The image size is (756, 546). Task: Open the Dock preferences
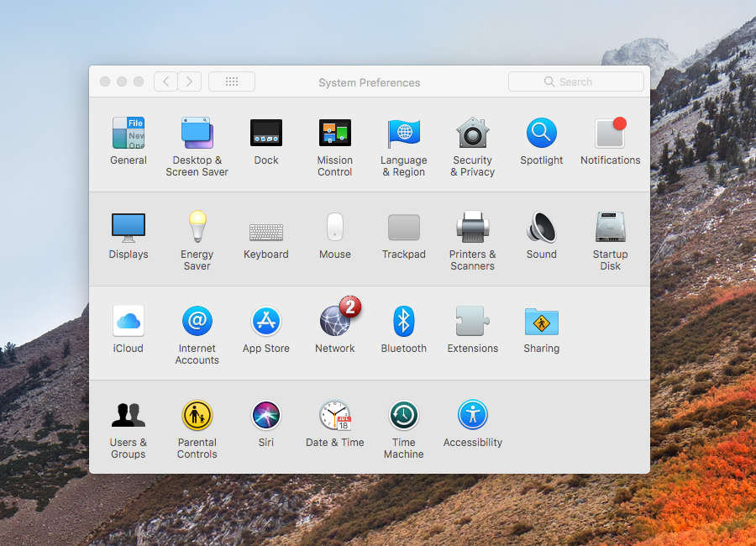pos(266,133)
